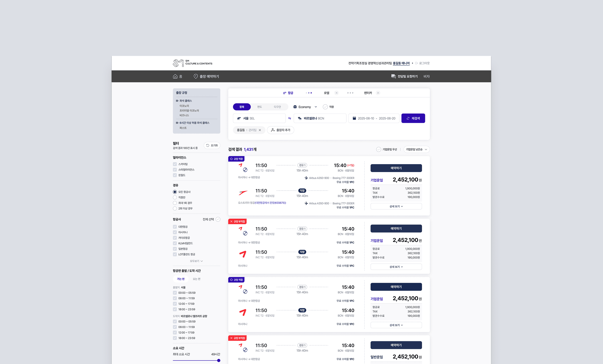603x364 pixels.
Task: Toggle the 스카이팀 alliance checkbox
Action: [175, 164]
